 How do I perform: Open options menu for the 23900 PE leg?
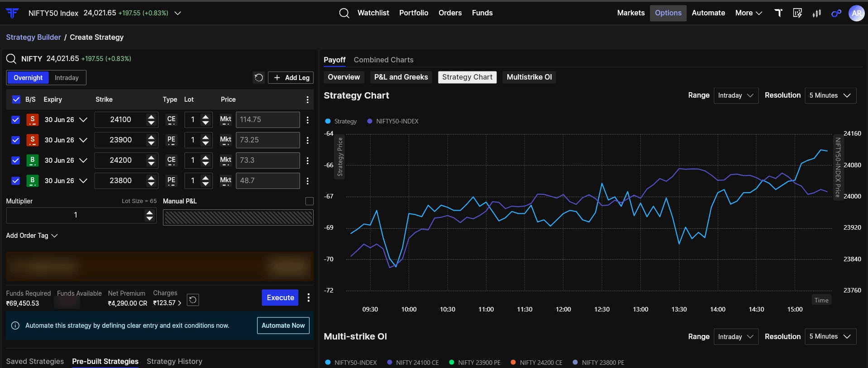(308, 140)
